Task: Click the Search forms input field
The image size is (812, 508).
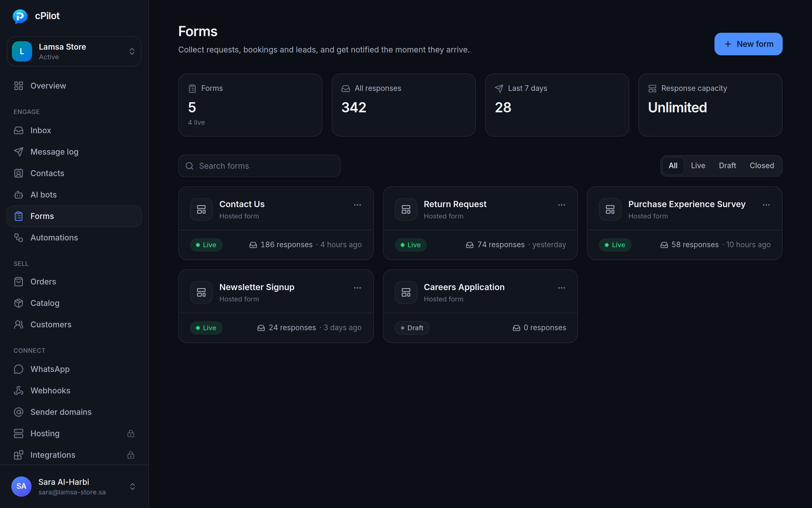Action: [x=259, y=166]
